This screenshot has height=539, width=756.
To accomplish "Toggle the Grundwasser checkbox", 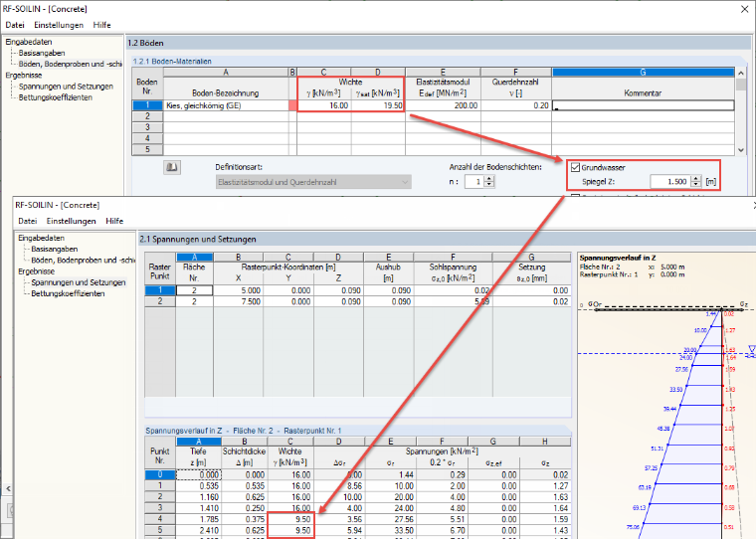I will coord(575,167).
